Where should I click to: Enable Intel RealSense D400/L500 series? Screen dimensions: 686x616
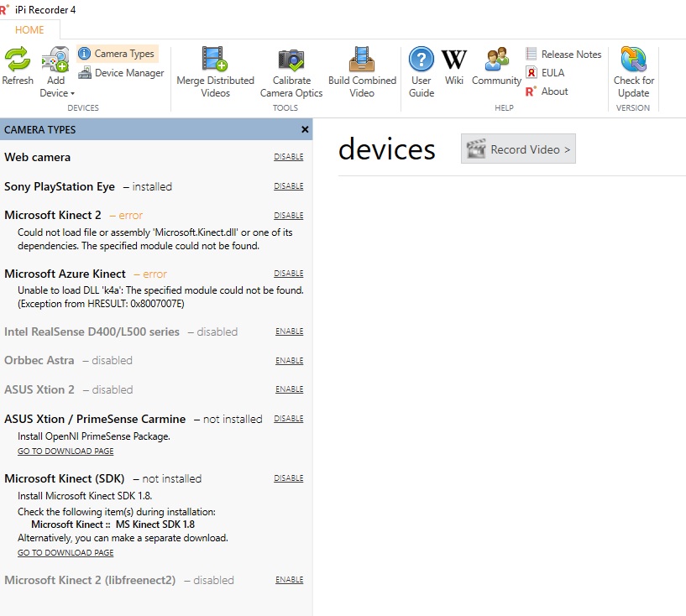coord(289,331)
